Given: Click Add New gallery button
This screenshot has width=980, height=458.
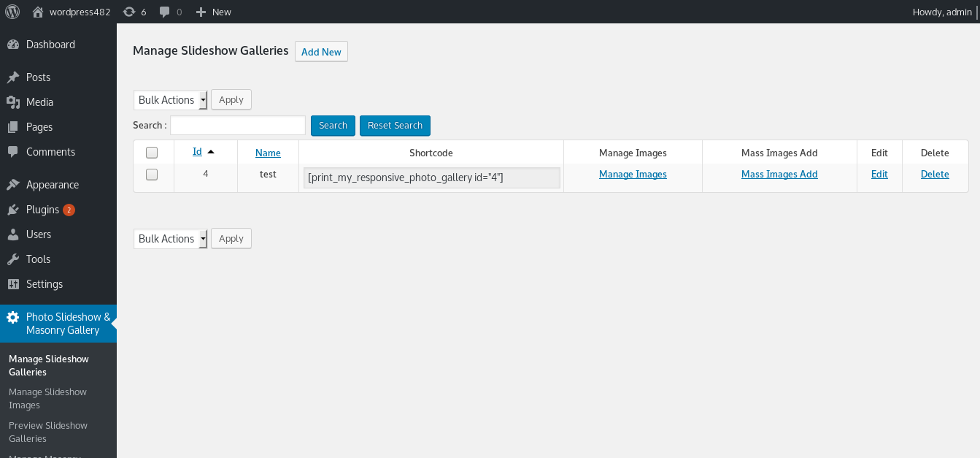Looking at the screenshot, I should coord(321,52).
